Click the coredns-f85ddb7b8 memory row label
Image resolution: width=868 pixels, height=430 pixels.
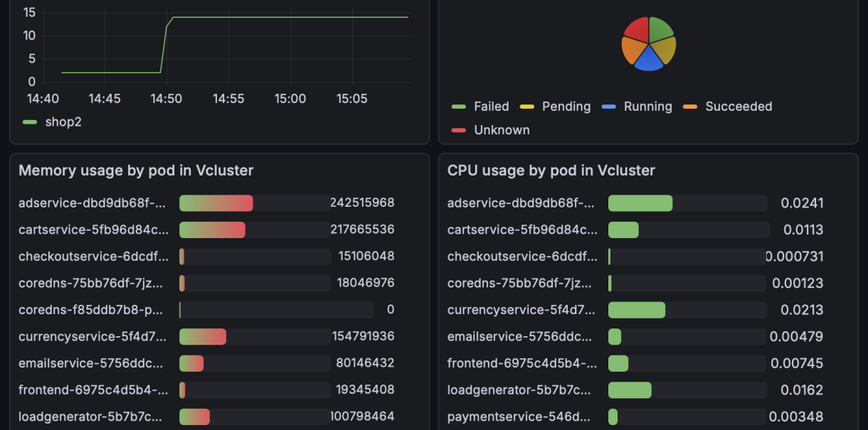[x=91, y=310]
